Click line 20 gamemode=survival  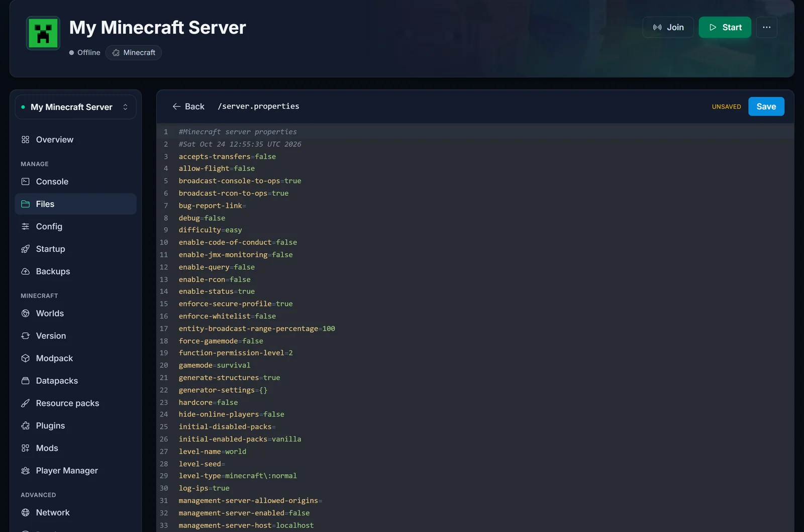(x=215, y=365)
